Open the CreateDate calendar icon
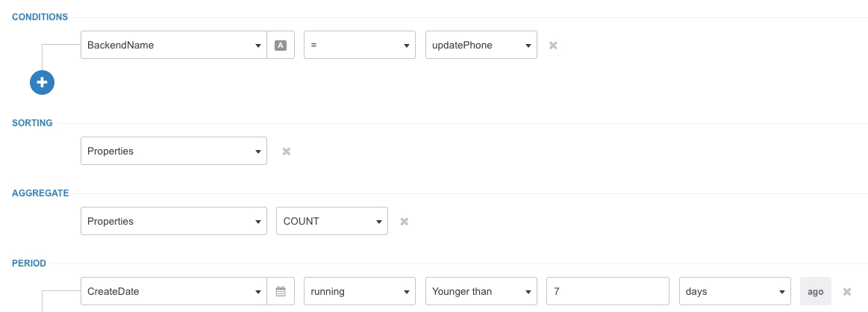The height and width of the screenshot is (312, 868). click(281, 292)
